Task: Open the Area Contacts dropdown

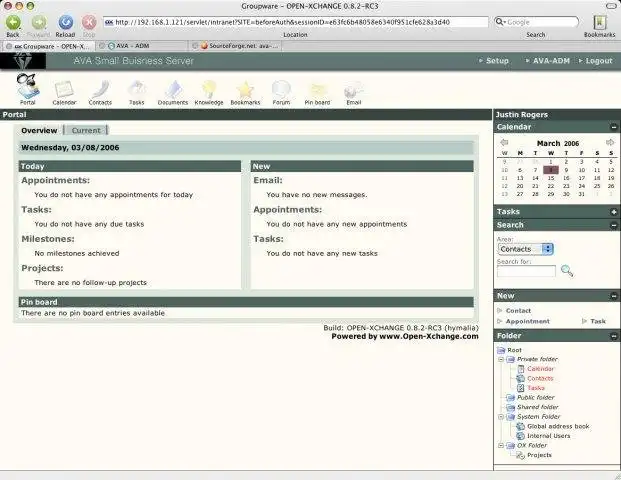Action: [x=525, y=249]
